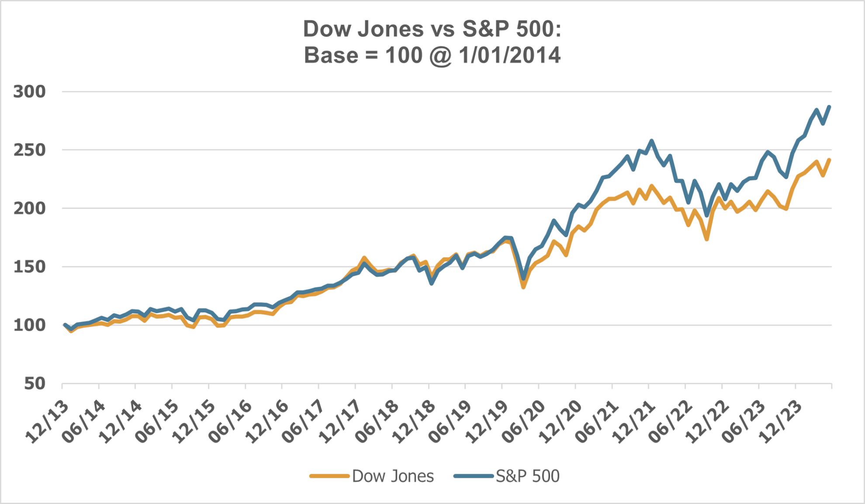Click the 300 value on the y-axis
Screen dimensions: 865x504
[x=30, y=92]
